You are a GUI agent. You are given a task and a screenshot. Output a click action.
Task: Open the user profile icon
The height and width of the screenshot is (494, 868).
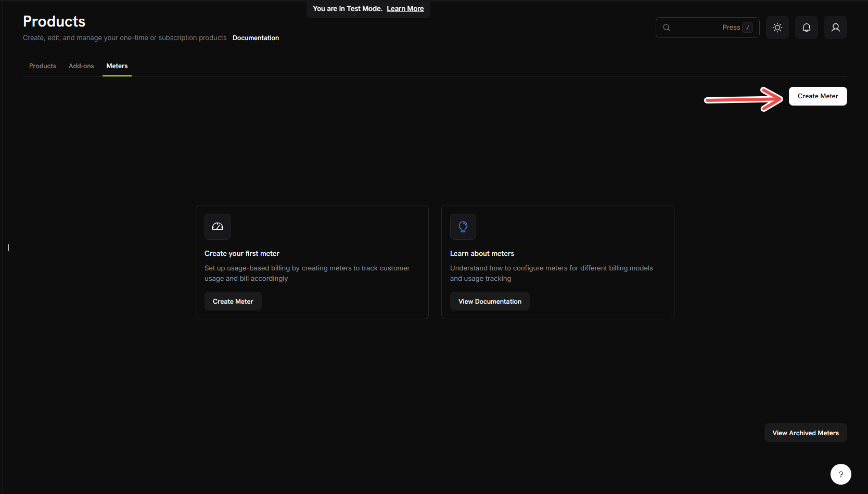[836, 28]
